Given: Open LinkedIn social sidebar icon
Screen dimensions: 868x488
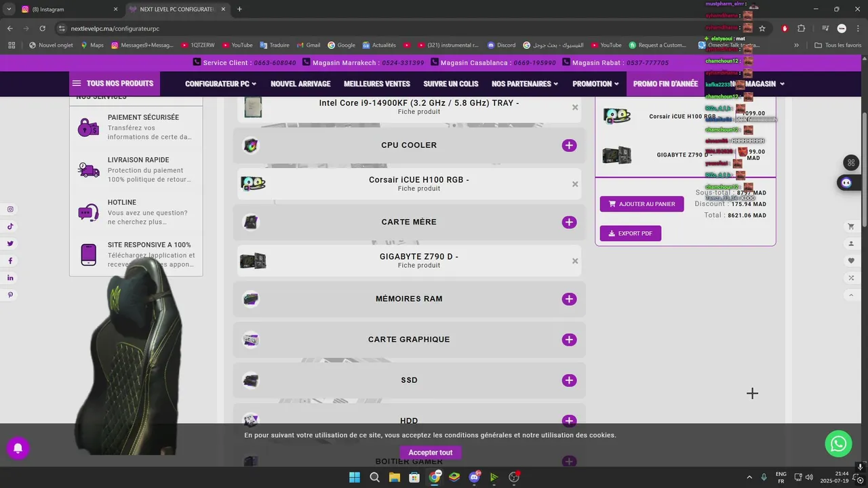Looking at the screenshot, I should pyautogui.click(x=10, y=278).
